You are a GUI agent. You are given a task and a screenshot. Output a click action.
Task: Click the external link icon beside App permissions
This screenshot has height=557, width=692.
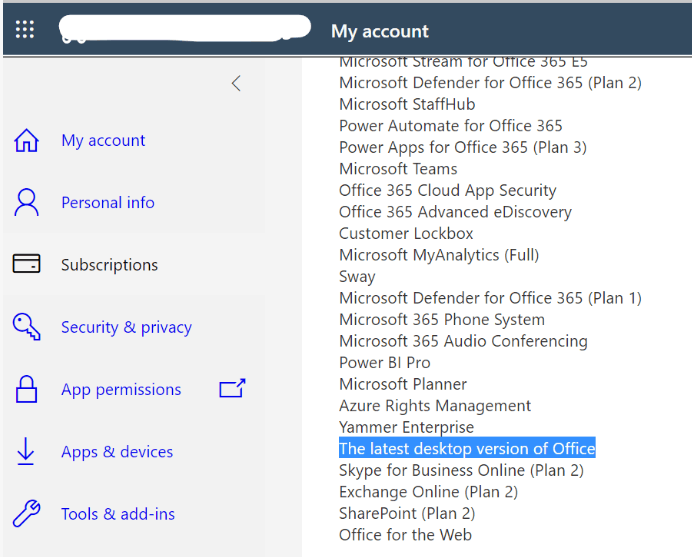point(232,389)
